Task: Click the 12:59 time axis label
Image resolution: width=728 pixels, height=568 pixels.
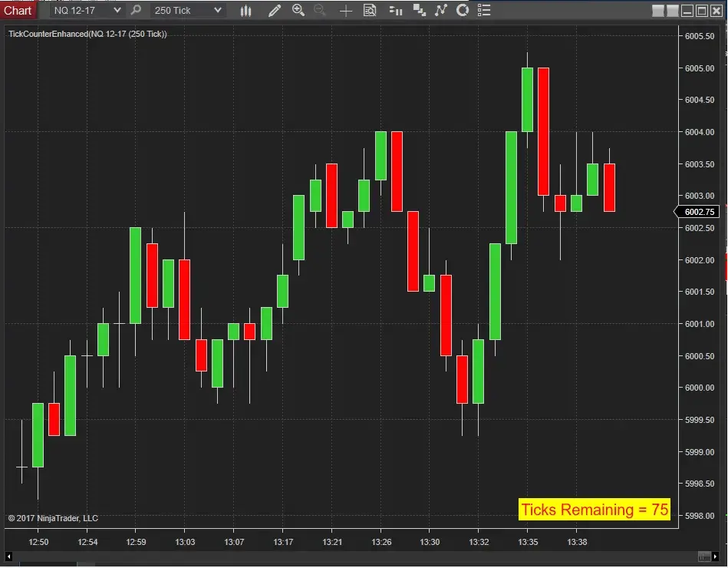Action: [x=136, y=542]
